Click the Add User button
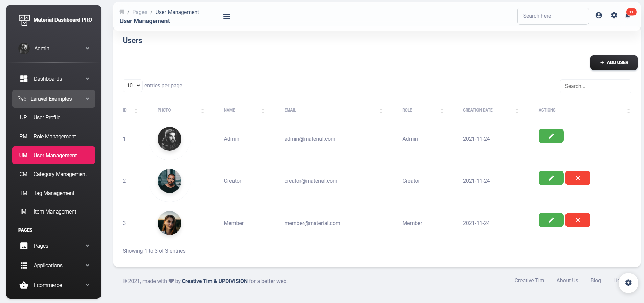Image resolution: width=644 pixels, height=303 pixels. (x=614, y=63)
